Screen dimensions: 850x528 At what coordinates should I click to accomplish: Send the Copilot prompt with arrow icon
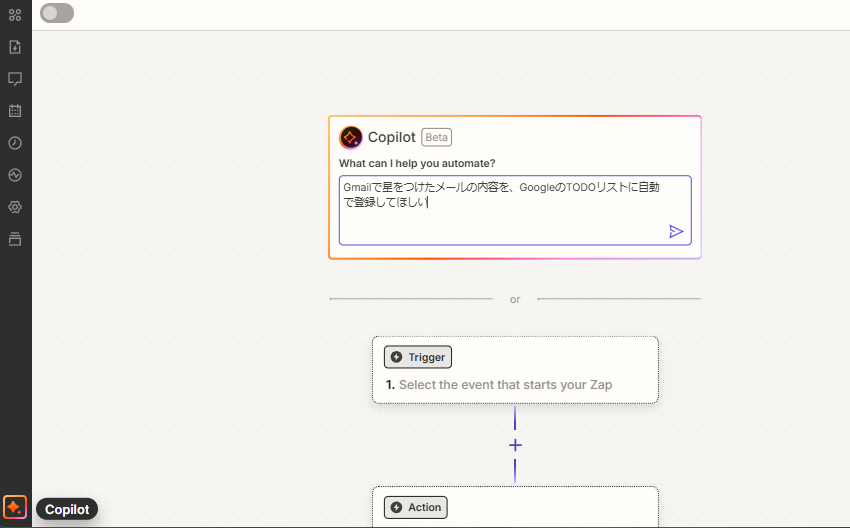point(676,232)
